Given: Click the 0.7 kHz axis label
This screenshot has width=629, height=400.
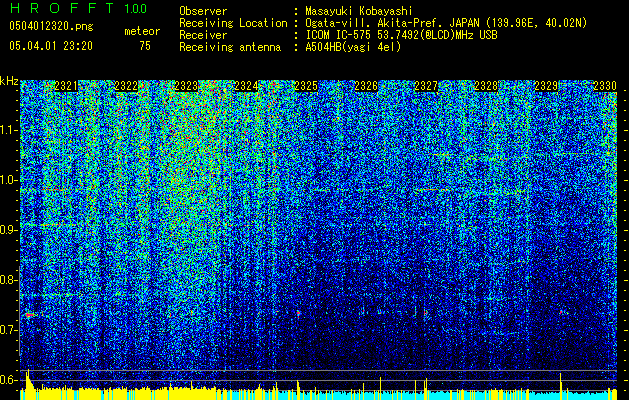Looking at the screenshot, I should 8,330.
